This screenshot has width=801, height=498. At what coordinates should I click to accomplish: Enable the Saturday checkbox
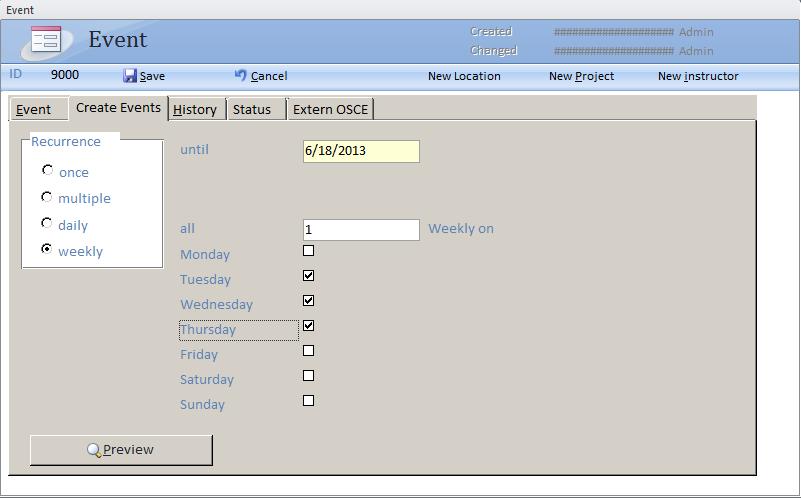tap(308, 376)
